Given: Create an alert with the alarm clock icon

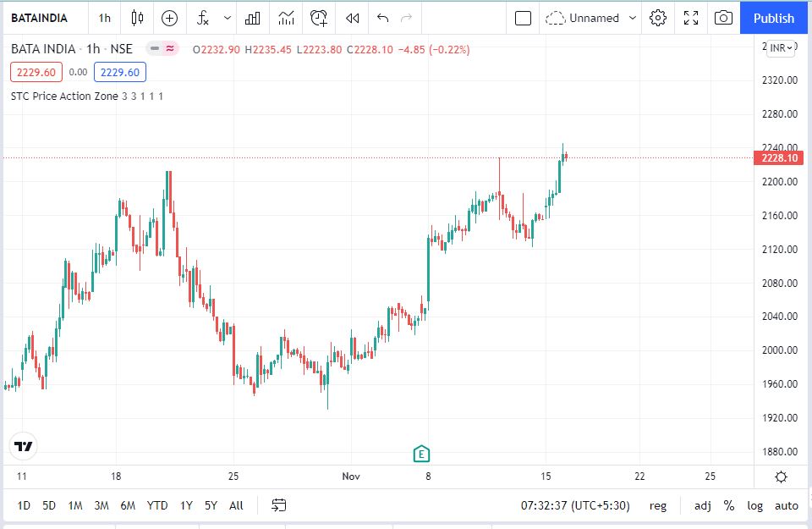Looking at the screenshot, I should pyautogui.click(x=319, y=18).
